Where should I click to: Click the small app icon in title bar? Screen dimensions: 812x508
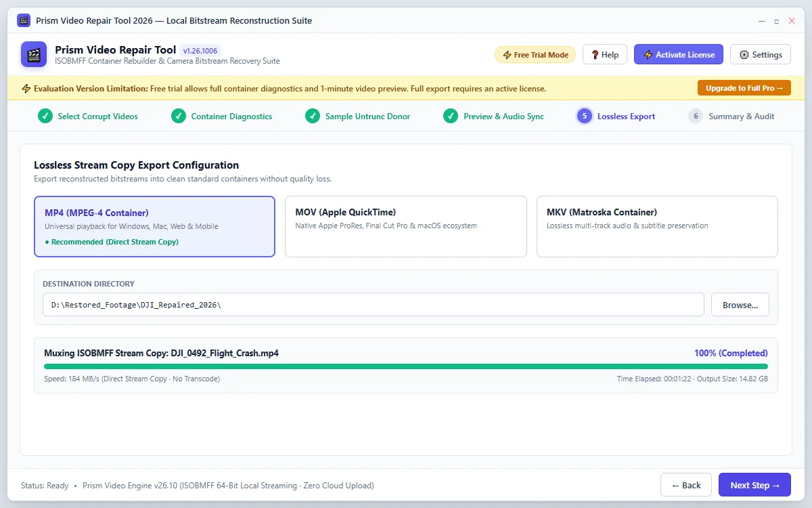click(x=24, y=20)
